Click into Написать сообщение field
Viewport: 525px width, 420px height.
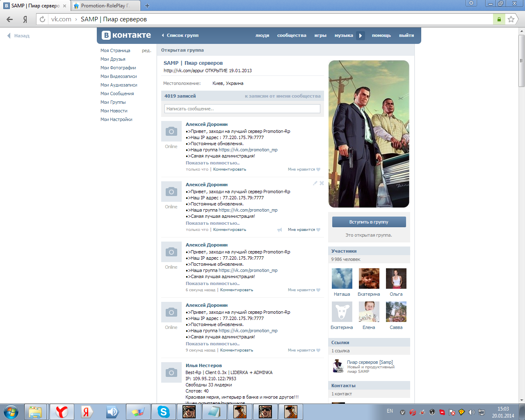(242, 109)
